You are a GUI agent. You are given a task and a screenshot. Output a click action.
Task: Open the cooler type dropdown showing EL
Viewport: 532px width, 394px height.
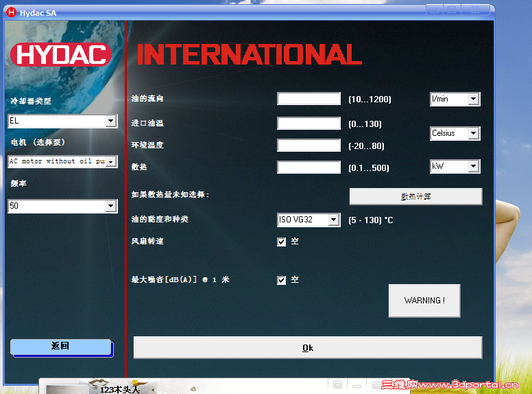point(110,121)
